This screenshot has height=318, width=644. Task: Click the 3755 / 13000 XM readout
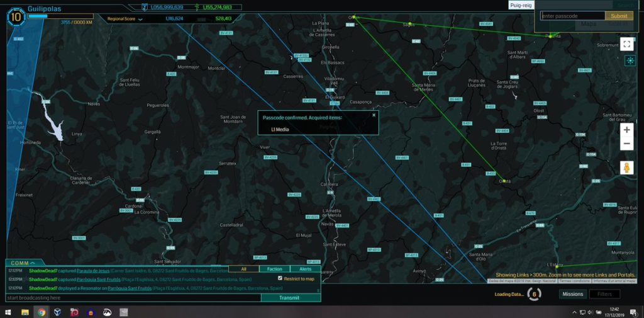coord(76,22)
